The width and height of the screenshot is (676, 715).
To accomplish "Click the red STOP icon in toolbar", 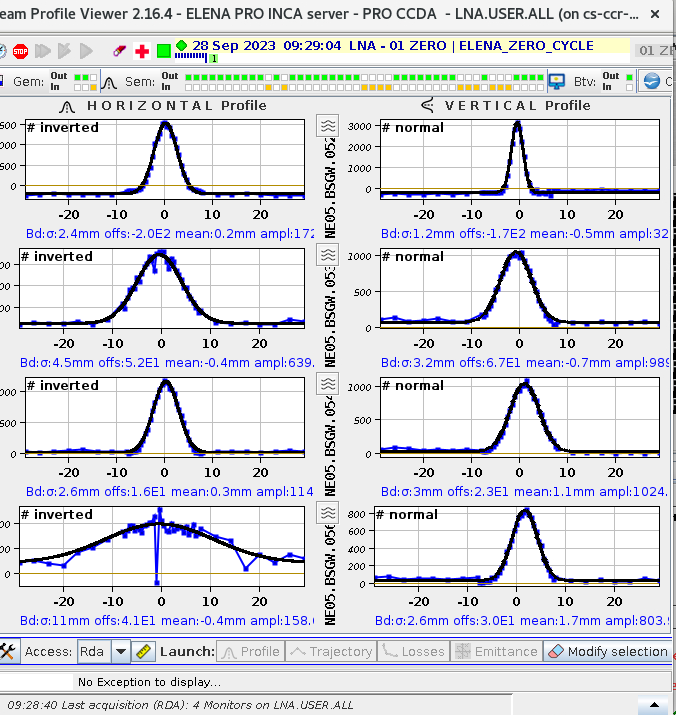I will pos(20,50).
